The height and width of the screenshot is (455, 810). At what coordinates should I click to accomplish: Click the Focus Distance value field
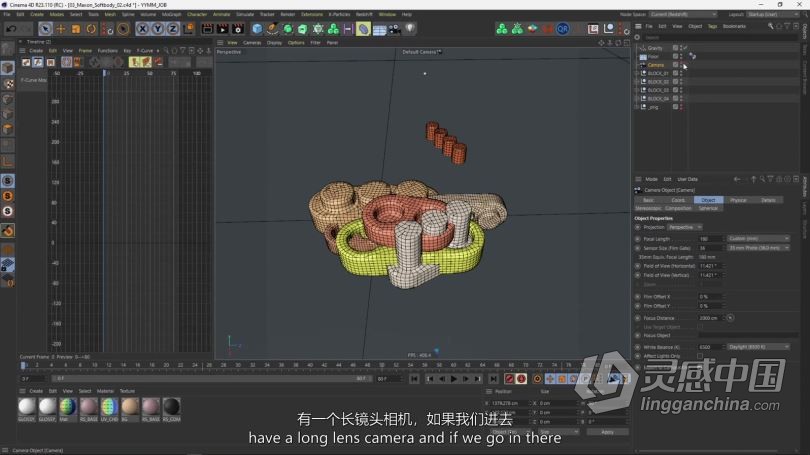709,318
